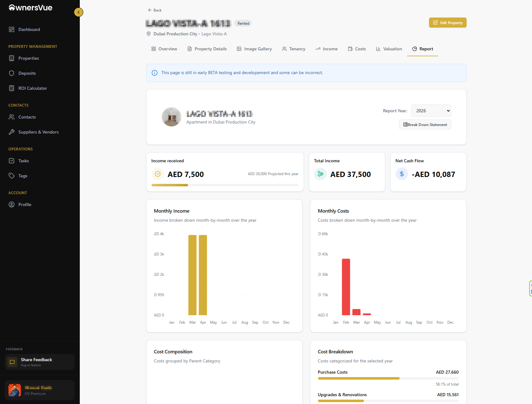Open the Break Down Statement
532x404 pixels.
point(425,124)
